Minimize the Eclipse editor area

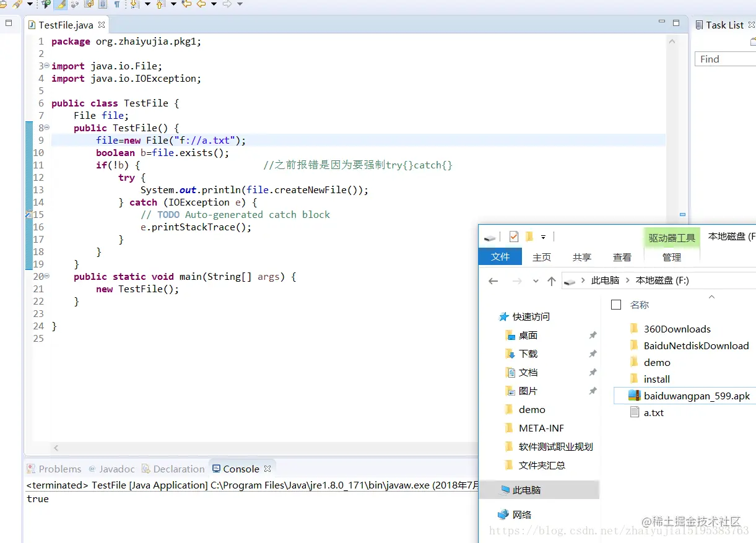click(661, 22)
